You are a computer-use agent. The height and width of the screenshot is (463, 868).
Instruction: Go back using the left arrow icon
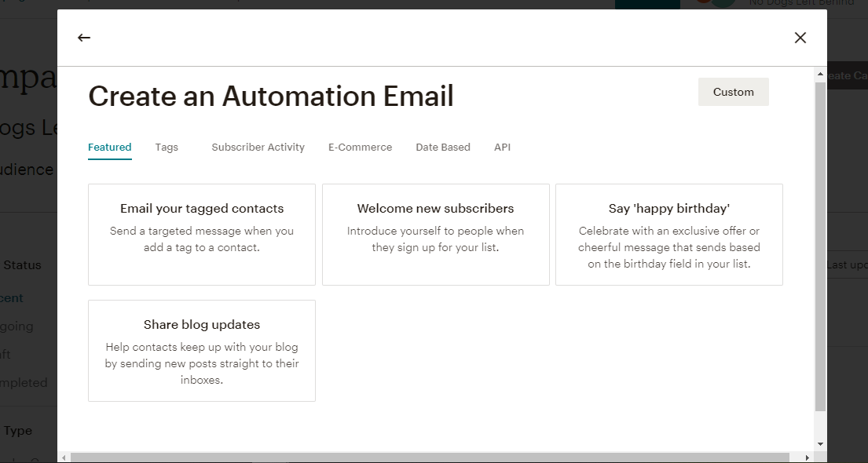pyautogui.click(x=83, y=38)
